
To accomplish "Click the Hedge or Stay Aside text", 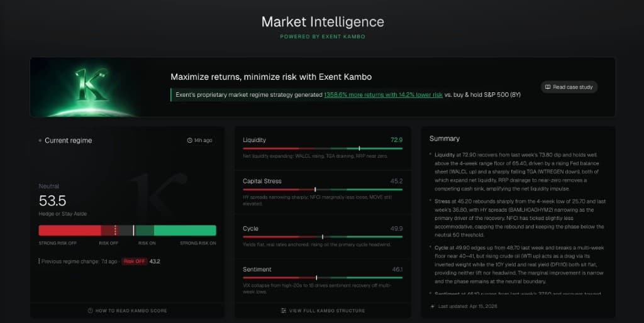I will coord(63,214).
